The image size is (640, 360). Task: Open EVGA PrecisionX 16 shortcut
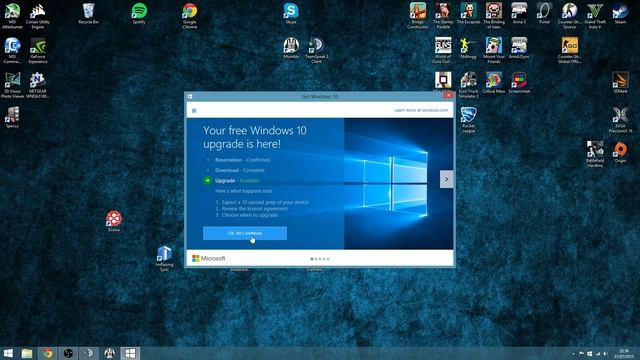pos(620,120)
